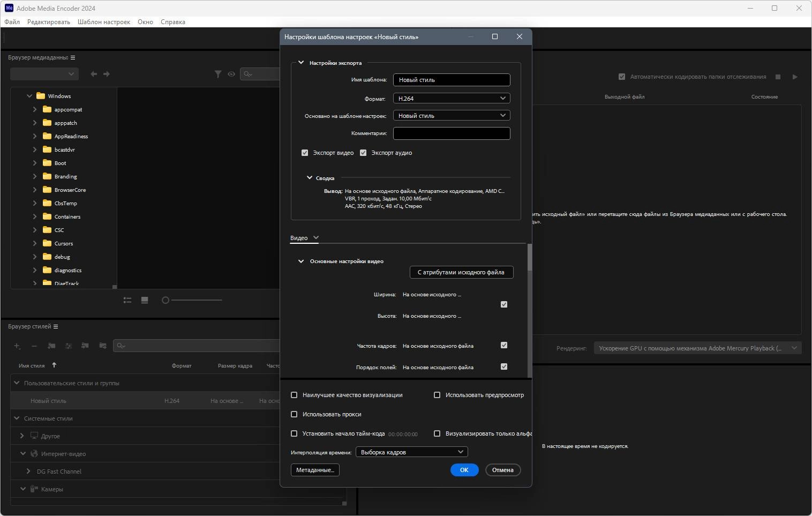Click the start queue play icon
This screenshot has height=516, width=812.
795,77
